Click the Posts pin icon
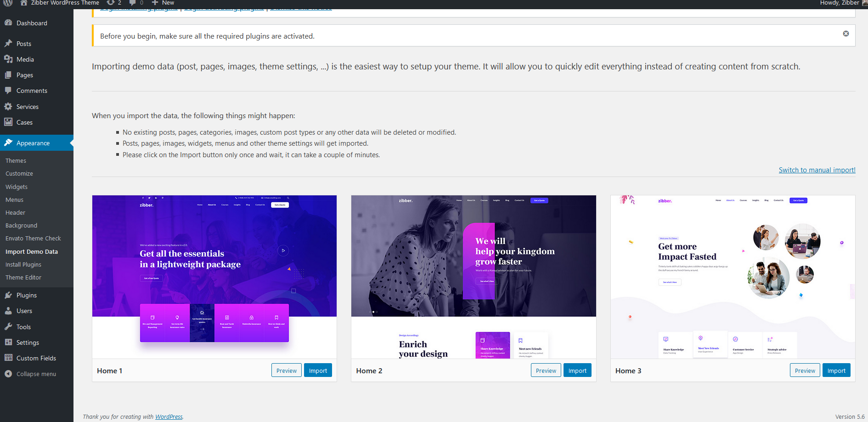Viewport: 868px width, 422px height. pos(8,43)
